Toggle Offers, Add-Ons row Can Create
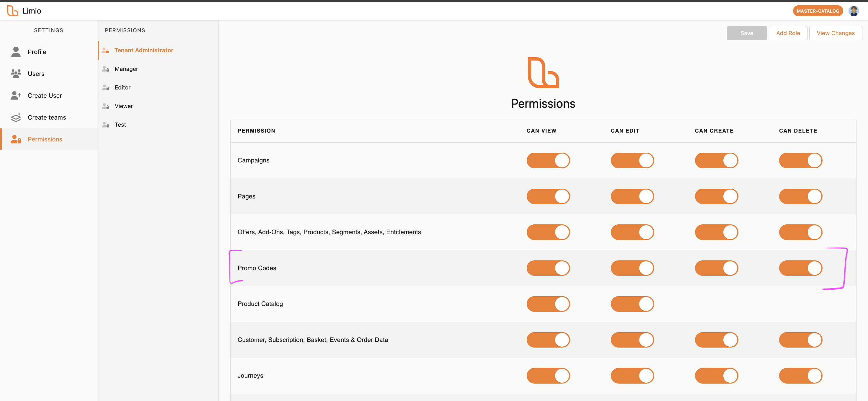 click(x=716, y=232)
